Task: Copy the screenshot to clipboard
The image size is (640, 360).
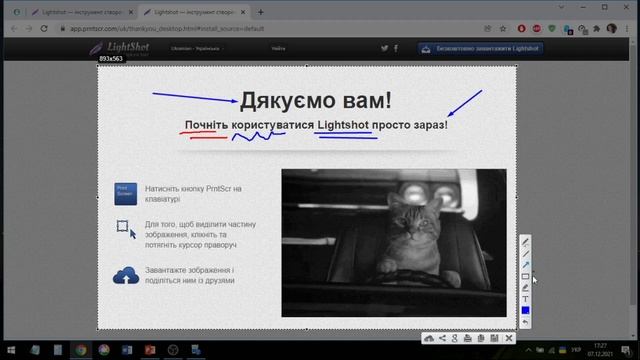Action: [x=481, y=338]
